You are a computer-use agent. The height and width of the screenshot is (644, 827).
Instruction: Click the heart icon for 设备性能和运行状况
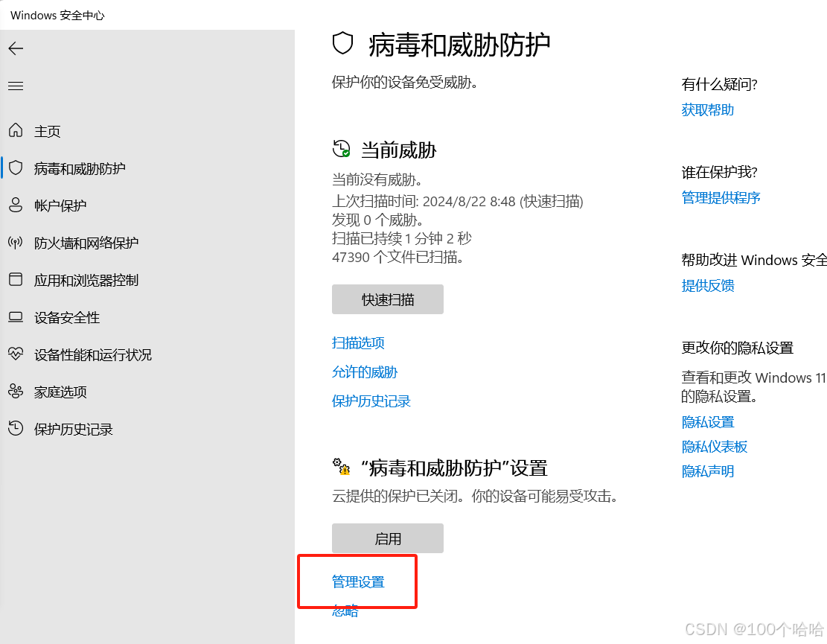pyautogui.click(x=16, y=354)
